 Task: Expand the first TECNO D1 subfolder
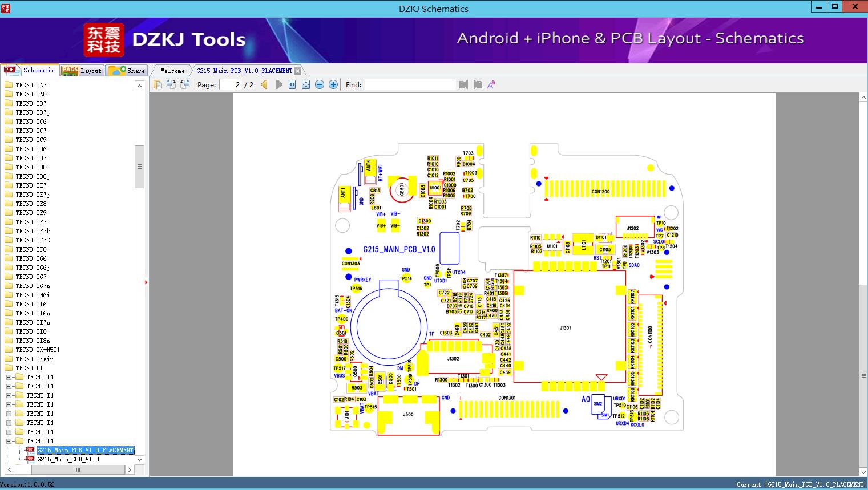9,377
